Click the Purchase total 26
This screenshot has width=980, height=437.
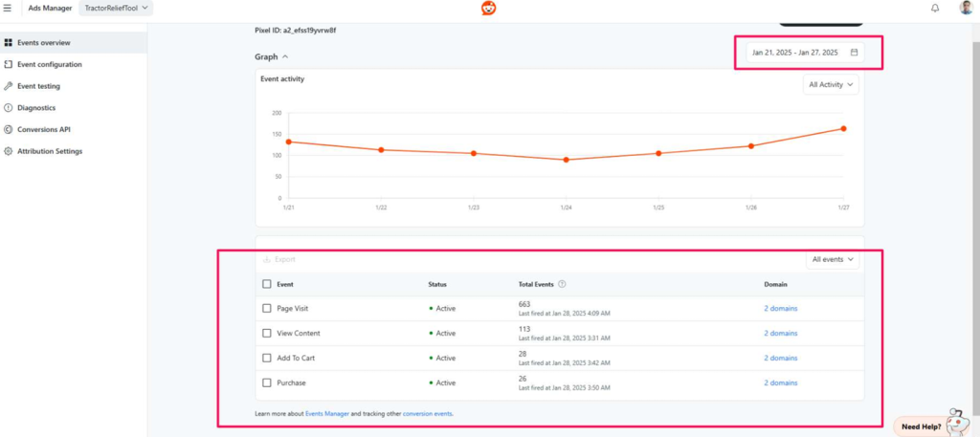(x=523, y=379)
